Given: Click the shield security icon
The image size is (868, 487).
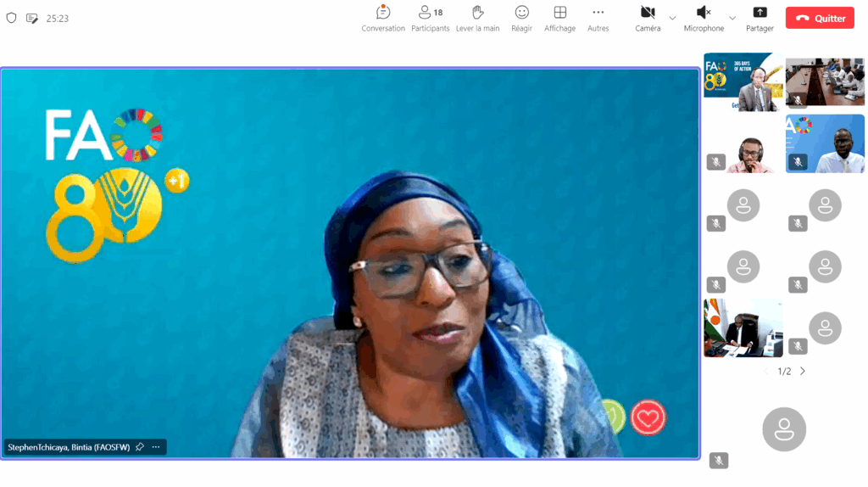Looking at the screenshot, I should 11,18.
